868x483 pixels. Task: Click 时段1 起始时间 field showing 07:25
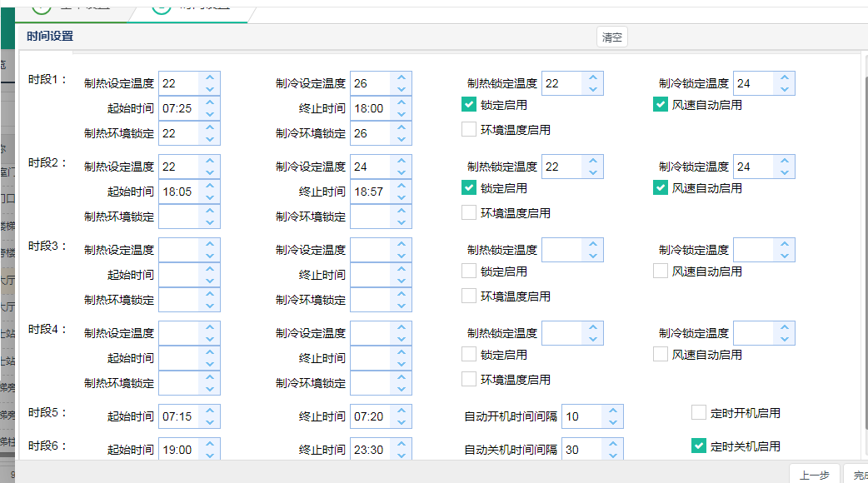point(179,108)
